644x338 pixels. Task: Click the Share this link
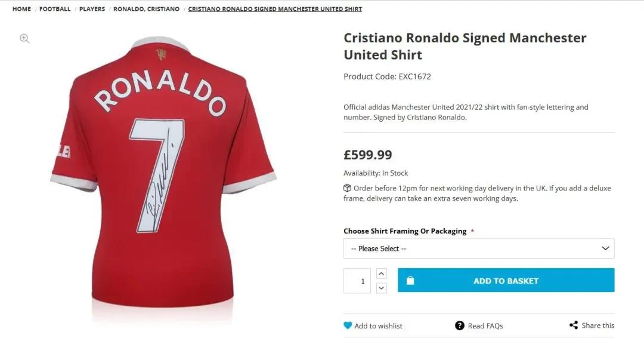[598, 325]
